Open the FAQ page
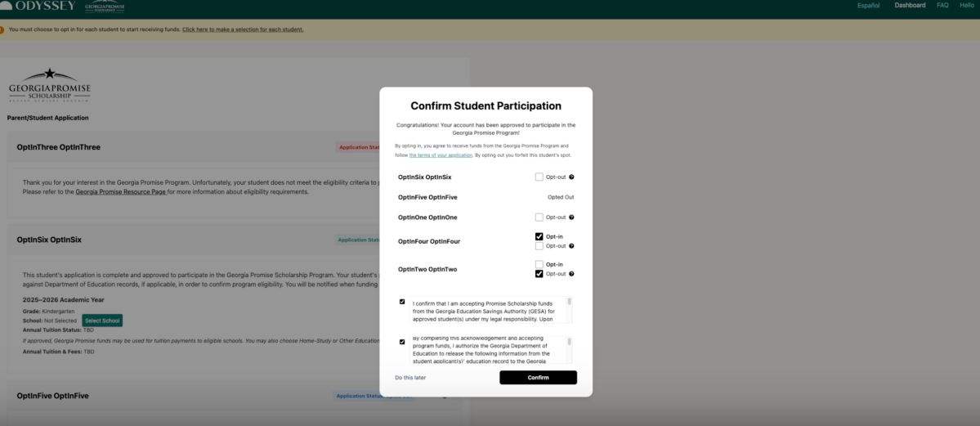This screenshot has height=426, width=980. (942, 5)
